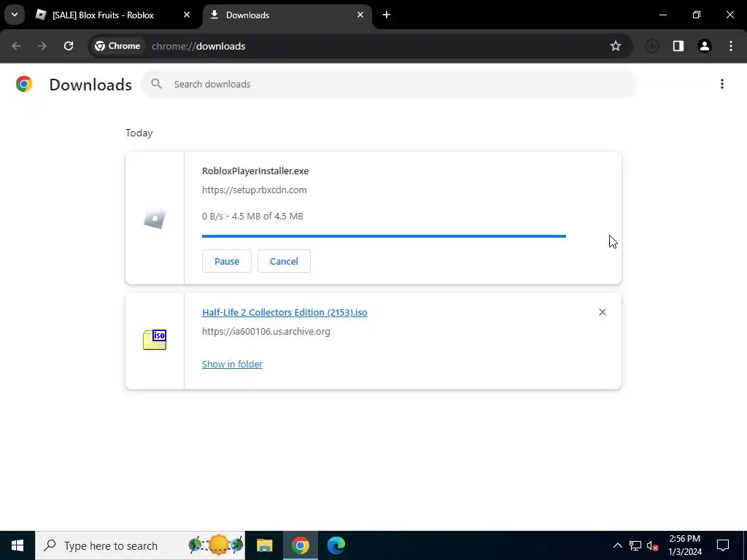The height and width of the screenshot is (560, 747).
Task: Open File Explorer from the taskbar
Action: 264,545
